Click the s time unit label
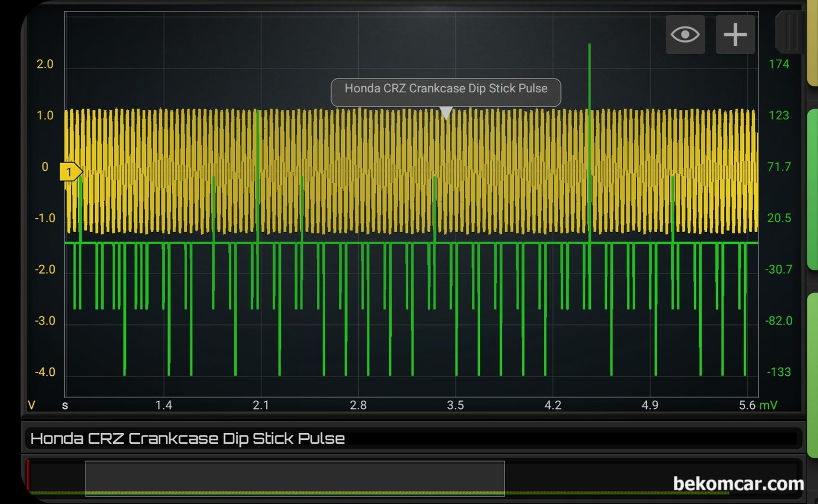 (65, 405)
